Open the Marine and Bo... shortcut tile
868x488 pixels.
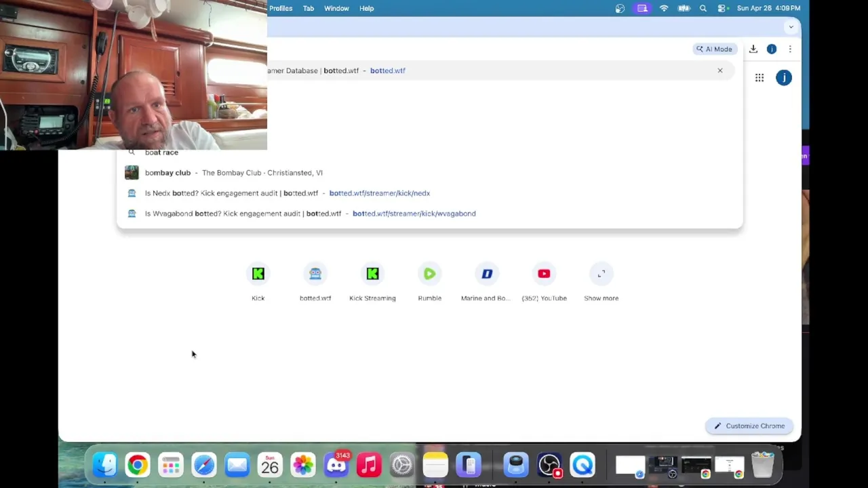pos(486,283)
